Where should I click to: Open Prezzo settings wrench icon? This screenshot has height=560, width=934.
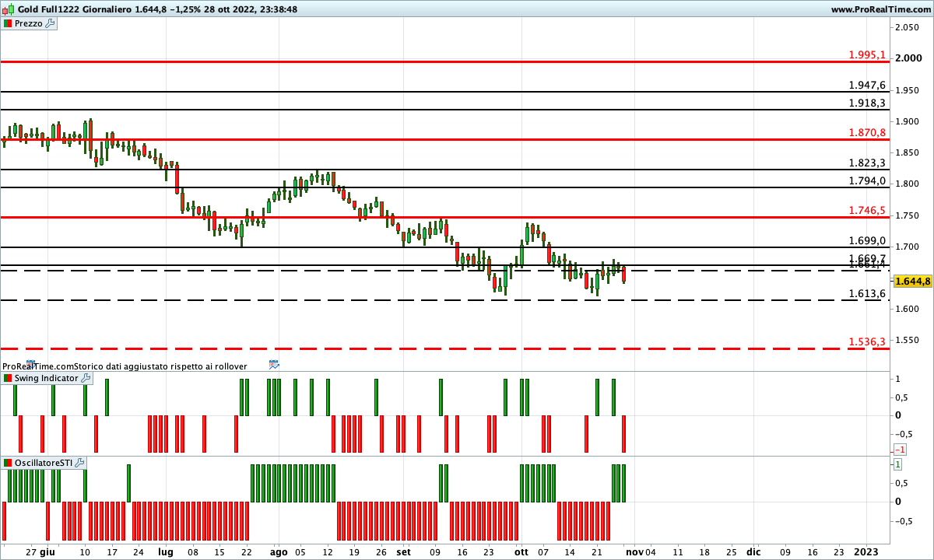pyautogui.click(x=51, y=23)
